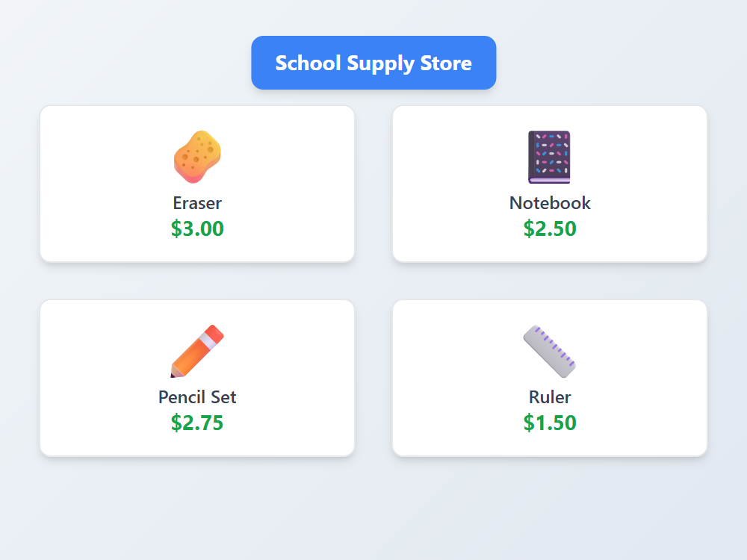Click the purple ruler graphic
The width and height of the screenshot is (747, 560).
[x=550, y=349]
